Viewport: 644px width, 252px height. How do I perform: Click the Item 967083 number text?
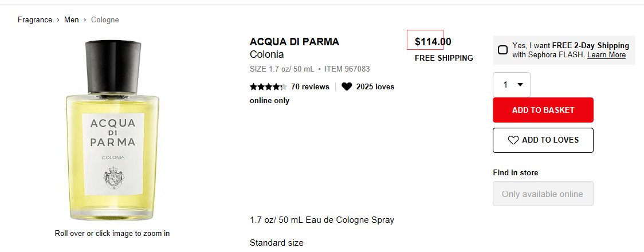[347, 69]
